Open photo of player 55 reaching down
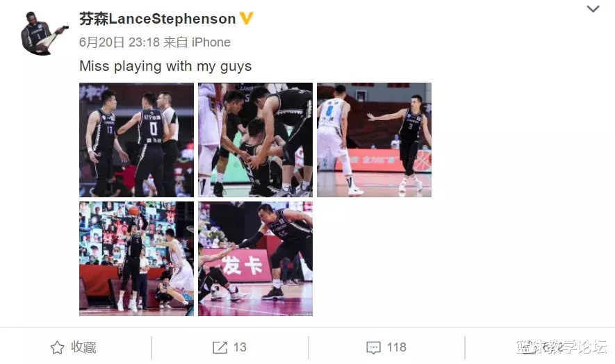The image size is (615, 364). (x=255, y=259)
